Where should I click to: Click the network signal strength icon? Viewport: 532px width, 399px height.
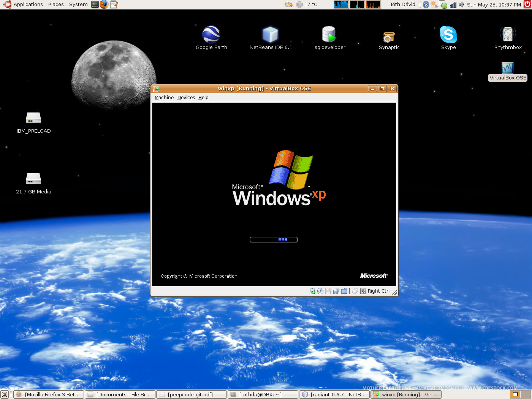453,5
